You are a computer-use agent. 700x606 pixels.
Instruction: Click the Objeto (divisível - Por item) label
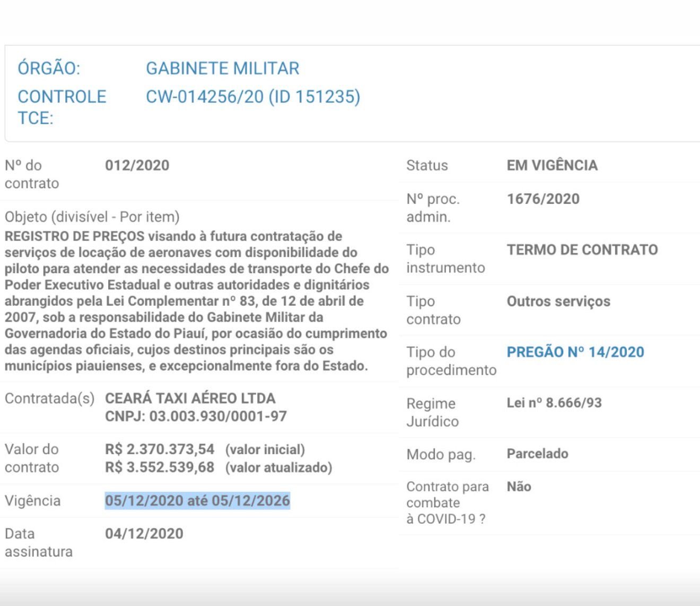[92, 217]
